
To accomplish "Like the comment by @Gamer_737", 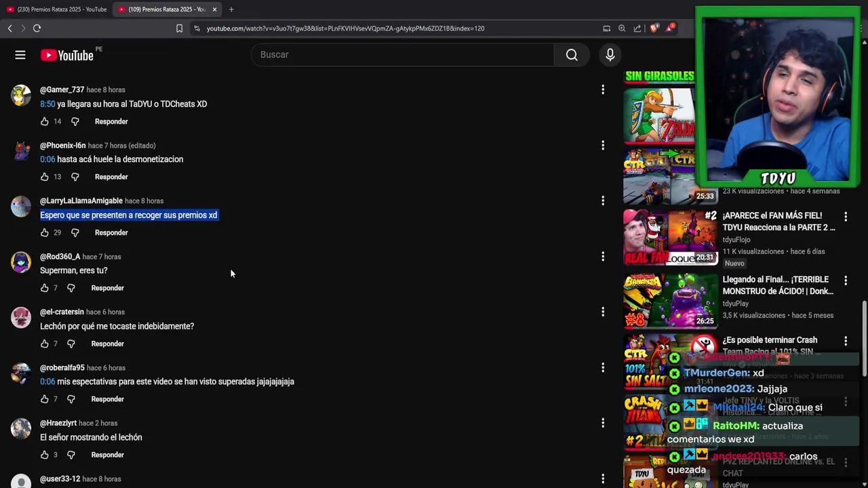I will [45, 121].
